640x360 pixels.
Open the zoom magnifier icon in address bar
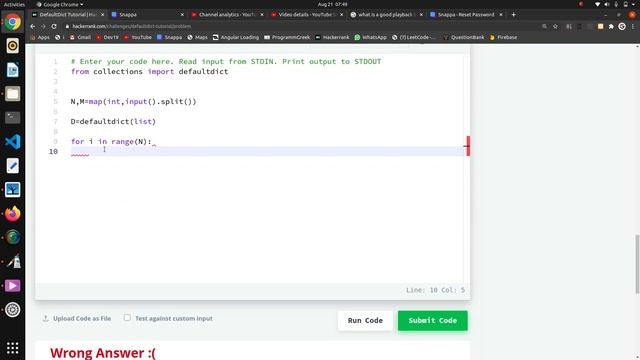[544, 26]
